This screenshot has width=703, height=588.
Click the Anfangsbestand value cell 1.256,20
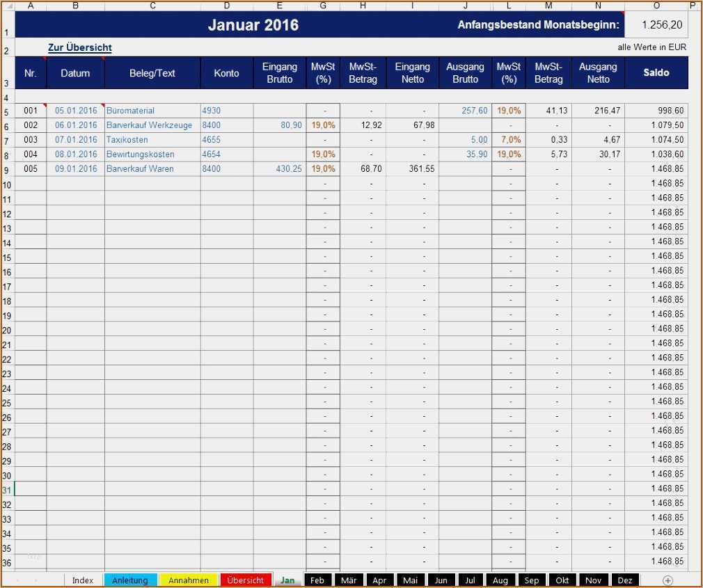click(656, 25)
